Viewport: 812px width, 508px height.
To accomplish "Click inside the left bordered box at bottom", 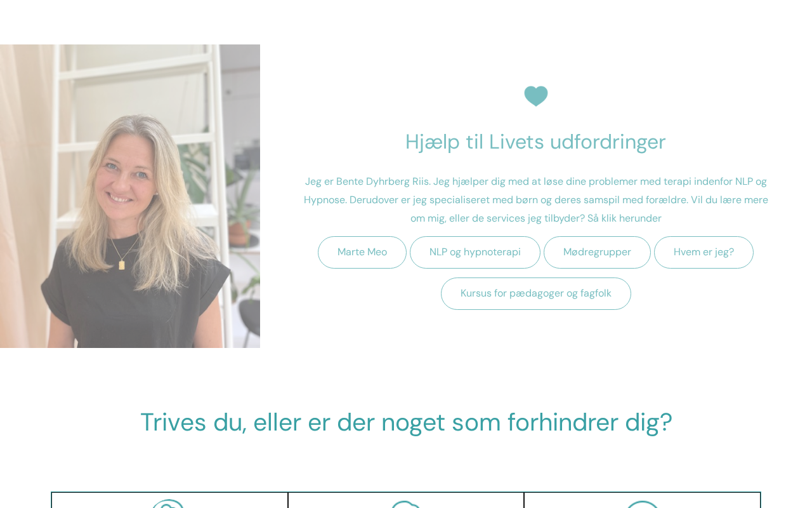I will (x=169, y=500).
